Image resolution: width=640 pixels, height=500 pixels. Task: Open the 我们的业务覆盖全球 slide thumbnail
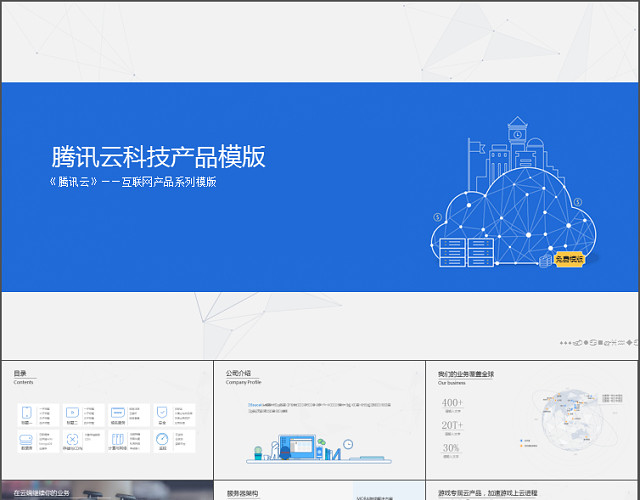532,420
